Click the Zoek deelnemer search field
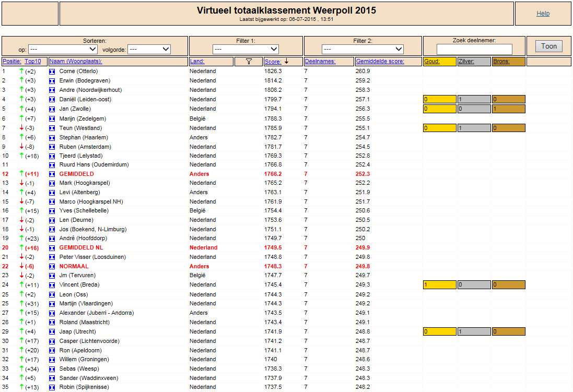The image size is (573, 392). click(x=474, y=49)
